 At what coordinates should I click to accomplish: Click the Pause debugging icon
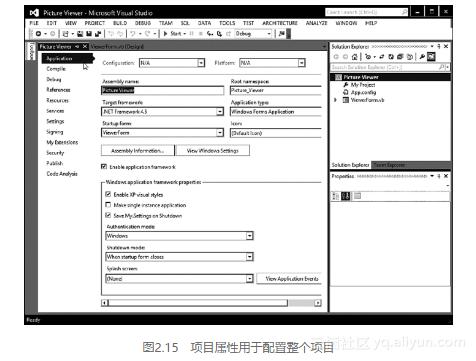pyautogui.click(x=191, y=34)
